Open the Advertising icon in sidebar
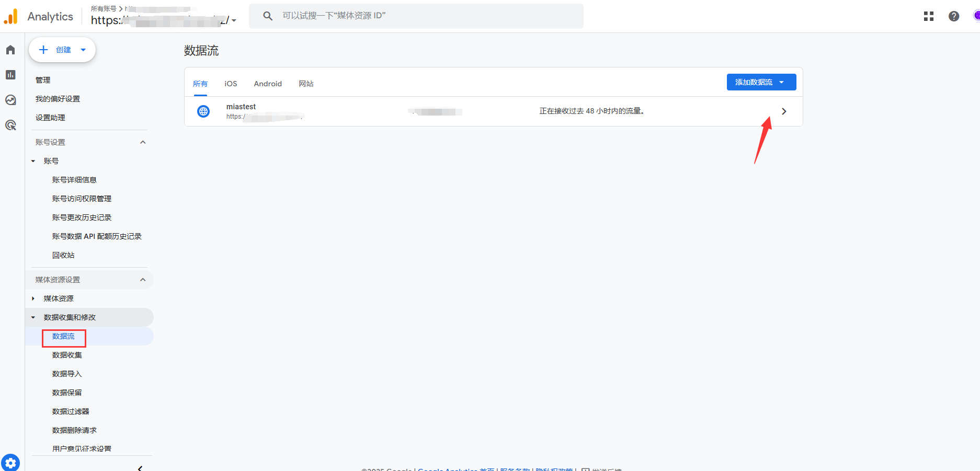980x471 pixels. click(x=10, y=125)
